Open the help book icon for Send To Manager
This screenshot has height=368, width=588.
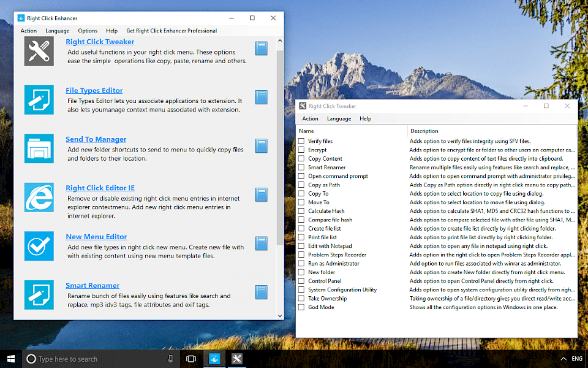pos(262,146)
